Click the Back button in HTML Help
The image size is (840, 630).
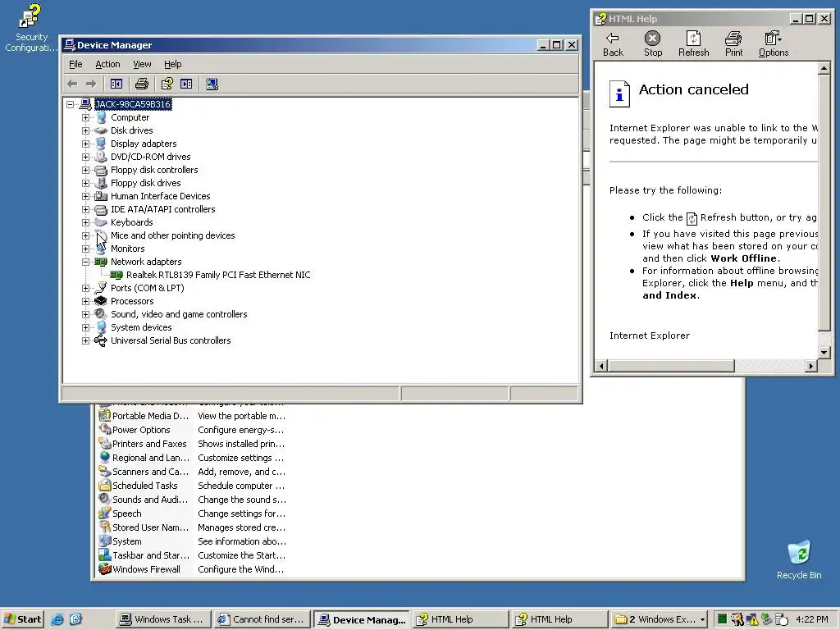tap(613, 44)
